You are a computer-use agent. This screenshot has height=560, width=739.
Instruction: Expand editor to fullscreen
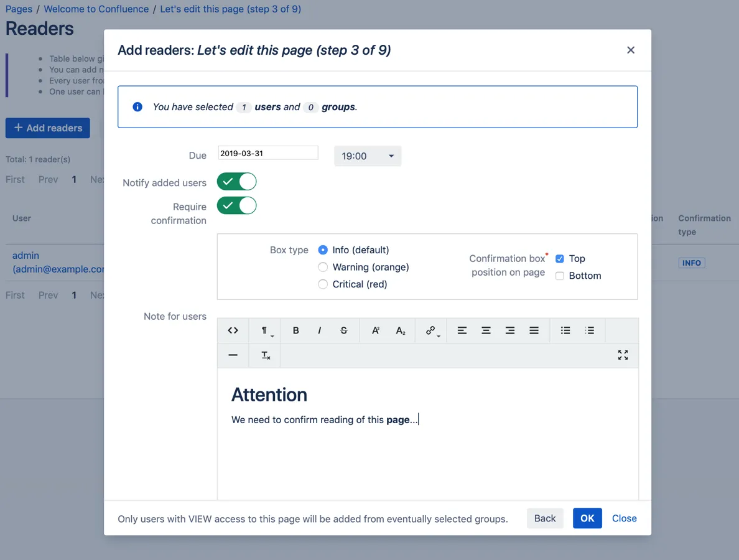623,355
